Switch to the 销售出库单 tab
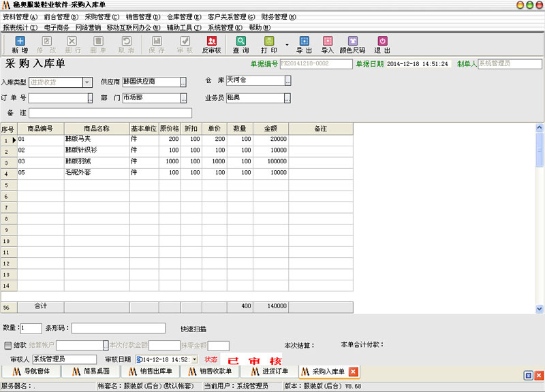The width and height of the screenshot is (545, 392). [x=151, y=372]
